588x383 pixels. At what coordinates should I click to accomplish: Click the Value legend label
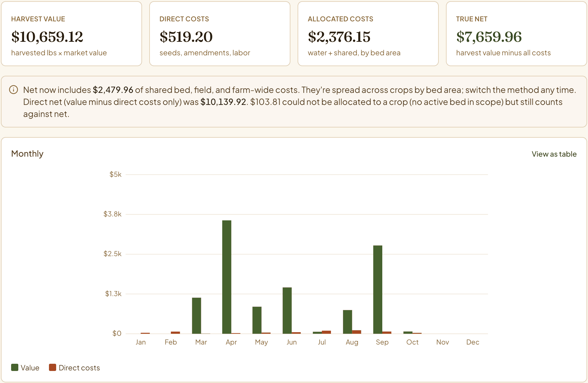coord(30,368)
